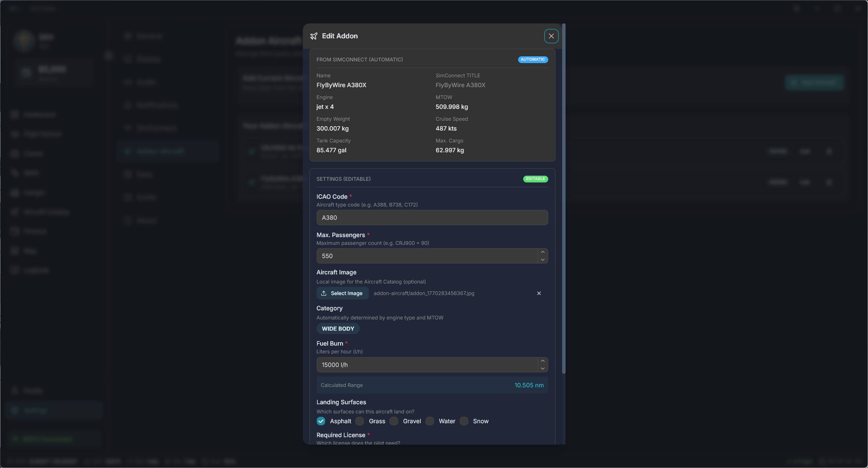Click the Max. Passengers number field
Screen dimensions: 868x468
click(x=427, y=256)
